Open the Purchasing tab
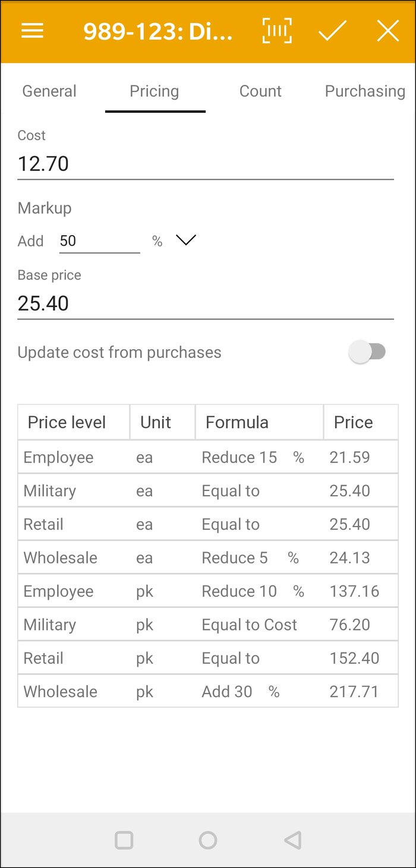Image resolution: width=416 pixels, height=868 pixels. click(365, 91)
